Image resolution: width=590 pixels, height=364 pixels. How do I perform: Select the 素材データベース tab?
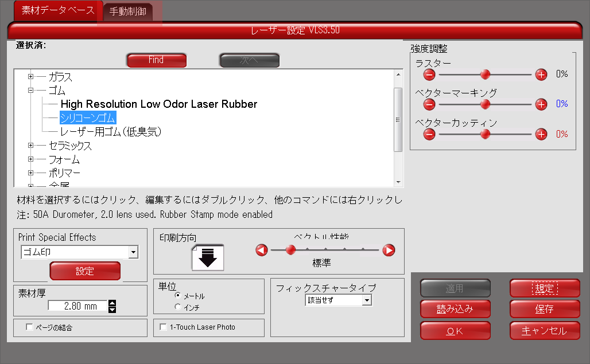coord(58,10)
